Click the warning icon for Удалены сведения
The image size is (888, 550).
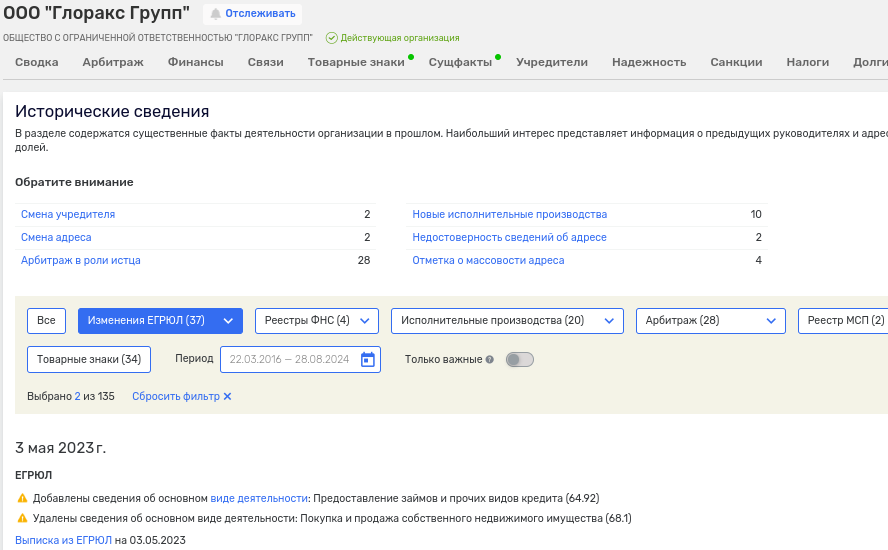point(22,518)
